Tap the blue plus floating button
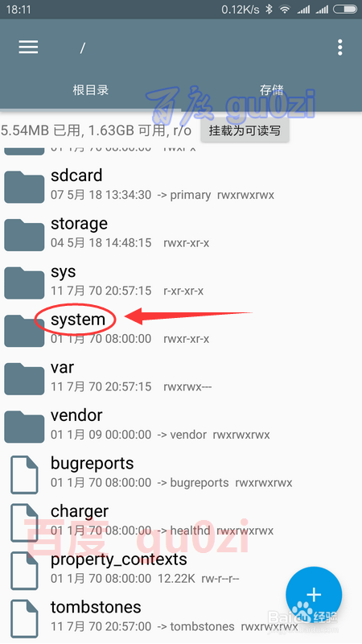The height and width of the screenshot is (644, 362). pyautogui.click(x=314, y=594)
